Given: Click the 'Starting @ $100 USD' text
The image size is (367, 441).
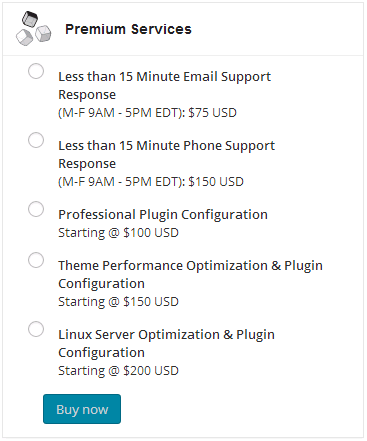Looking at the screenshot, I should coord(119,233).
